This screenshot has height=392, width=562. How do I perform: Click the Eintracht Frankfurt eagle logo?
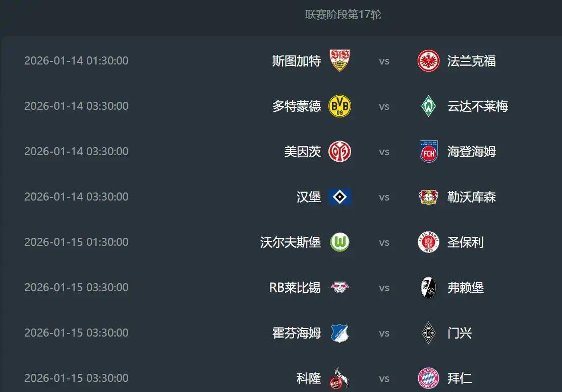[428, 61]
